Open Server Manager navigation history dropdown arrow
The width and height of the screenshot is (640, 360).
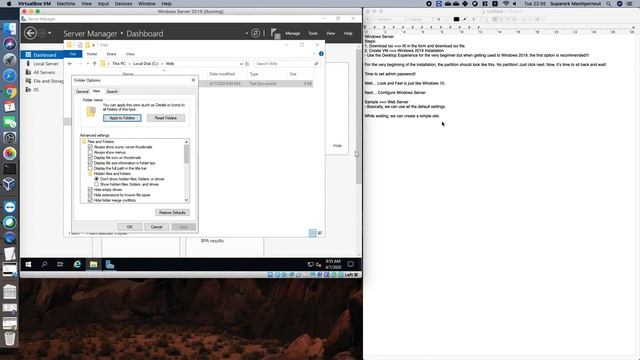(x=50, y=33)
